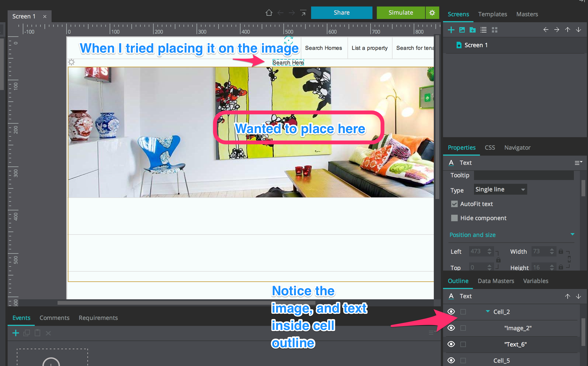Click the delete event X icon
The height and width of the screenshot is (366, 588).
tap(48, 333)
